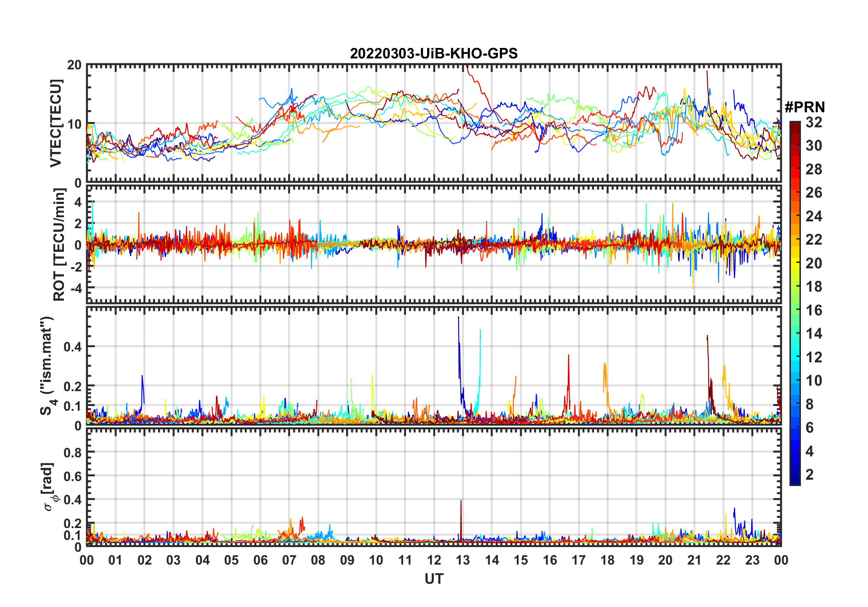Click colorbar tick label 24

pos(814,216)
